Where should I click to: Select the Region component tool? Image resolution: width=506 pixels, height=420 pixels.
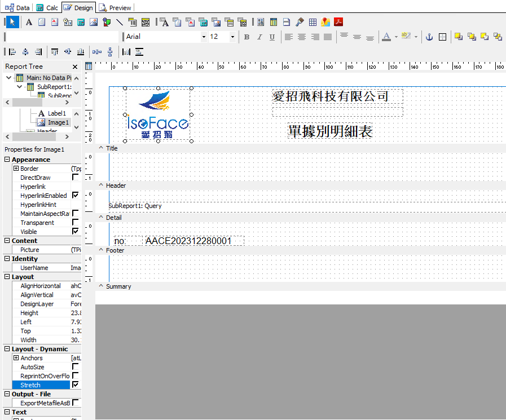pyautogui.click(x=261, y=22)
